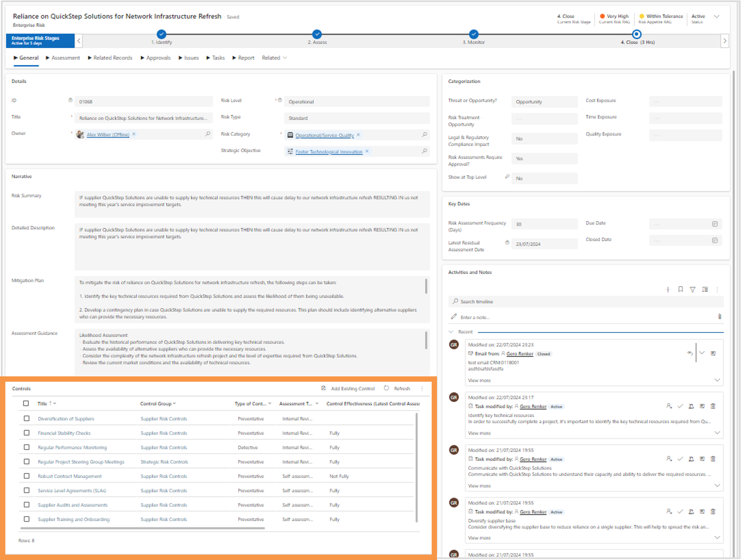Open the Assessment T... column dropdown

pyautogui.click(x=317, y=404)
